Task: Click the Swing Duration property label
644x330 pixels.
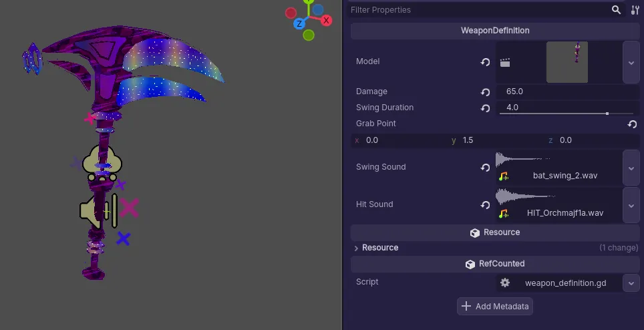Action: (x=384, y=108)
